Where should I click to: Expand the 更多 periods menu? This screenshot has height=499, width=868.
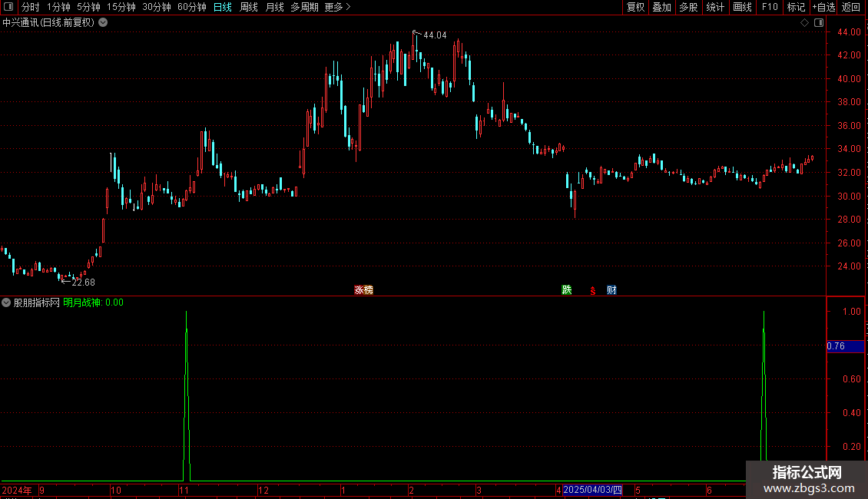[337, 7]
